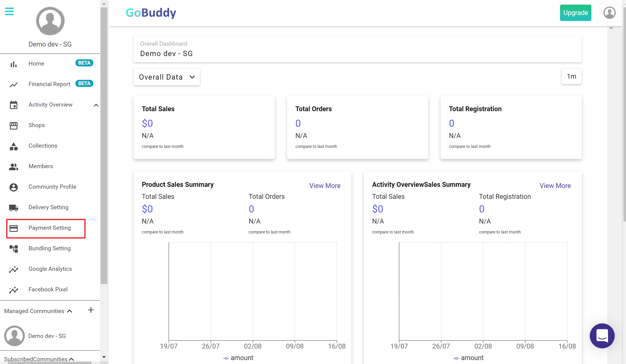This screenshot has height=364, width=626.
Task: Click the Delivery Setting truck icon
Action: tap(13, 207)
